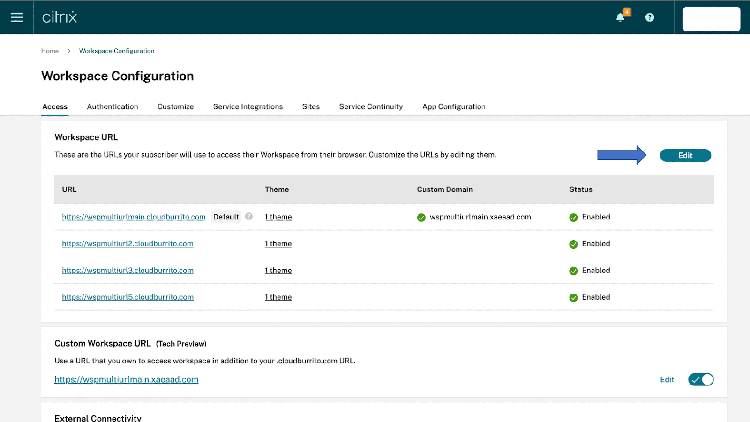
Task: Open the App Configuration tab
Action: (453, 107)
